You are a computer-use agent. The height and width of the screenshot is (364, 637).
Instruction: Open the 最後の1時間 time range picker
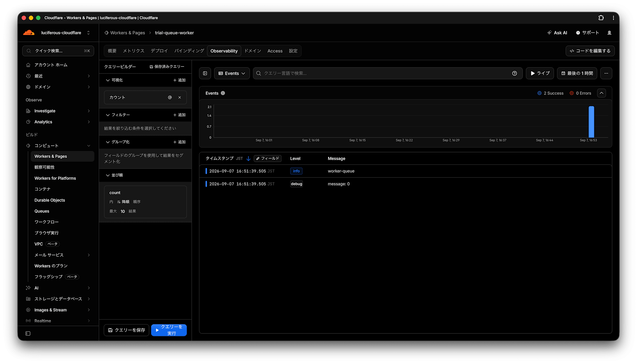click(x=577, y=73)
